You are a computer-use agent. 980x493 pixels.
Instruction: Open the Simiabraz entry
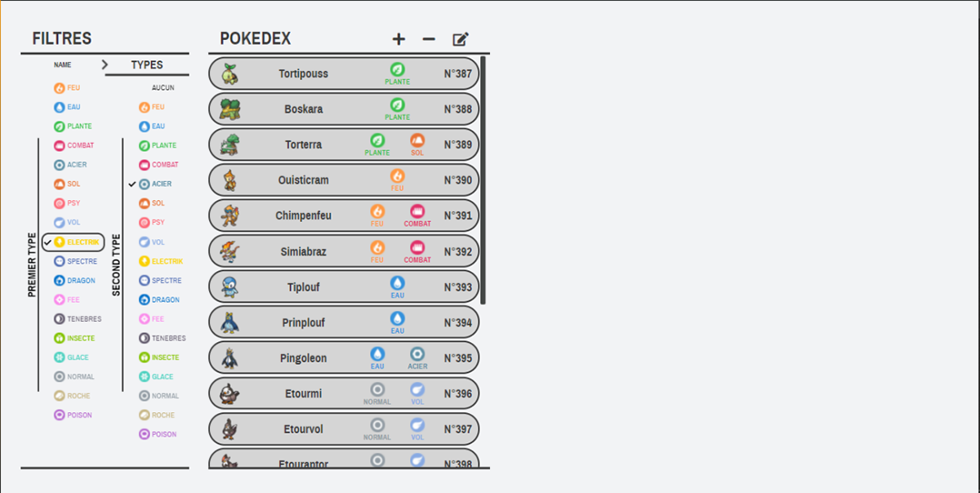(x=344, y=251)
